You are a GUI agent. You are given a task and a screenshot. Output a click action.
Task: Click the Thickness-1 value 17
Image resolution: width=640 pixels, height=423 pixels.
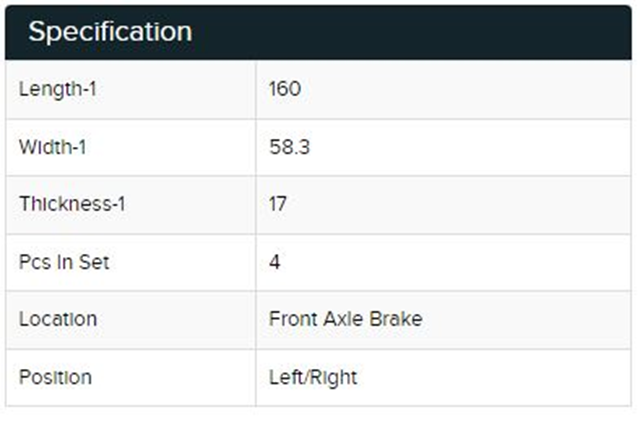tap(278, 204)
